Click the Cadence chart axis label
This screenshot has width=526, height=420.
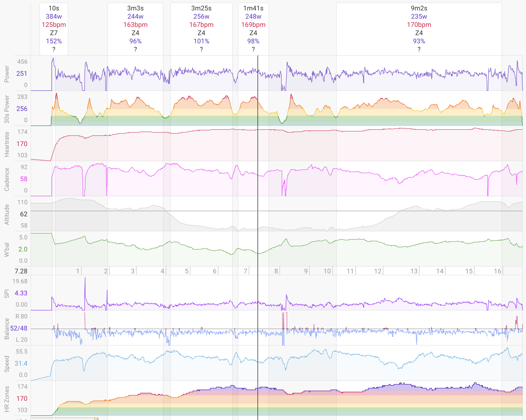(x=7, y=179)
